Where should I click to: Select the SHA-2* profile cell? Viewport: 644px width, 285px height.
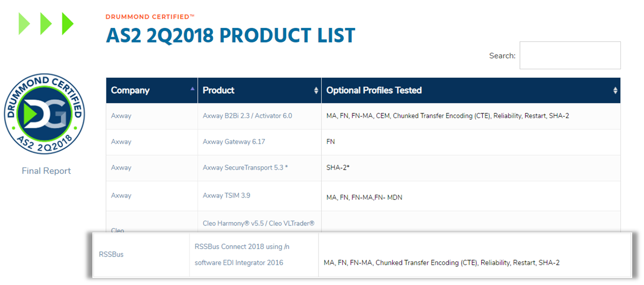click(338, 167)
